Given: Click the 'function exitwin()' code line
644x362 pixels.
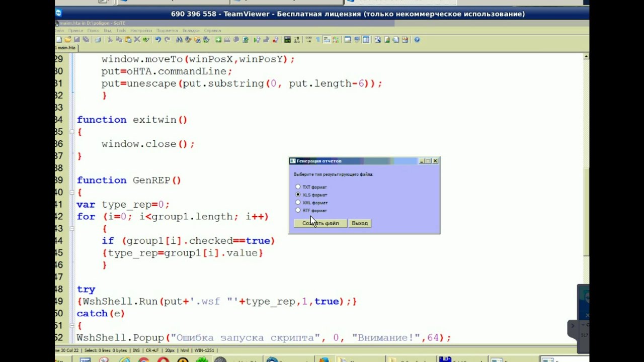Looking at the screenshot, I should pos(132,120).
